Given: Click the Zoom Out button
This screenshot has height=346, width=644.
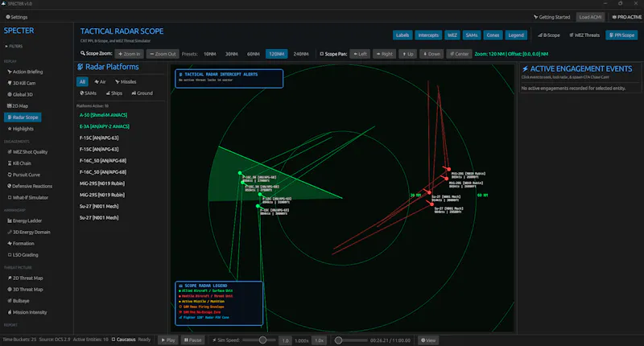Looking at the screenshot, I should 163,54.
